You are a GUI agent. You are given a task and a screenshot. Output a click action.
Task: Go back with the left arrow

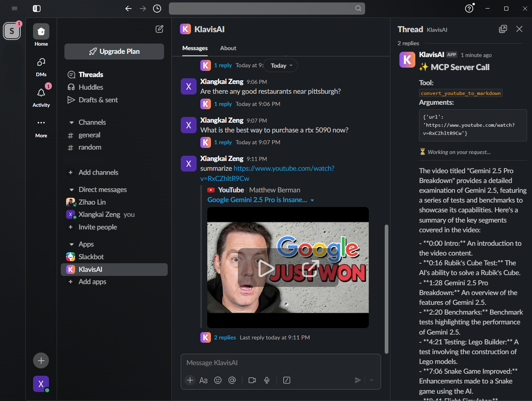[129, 8]
